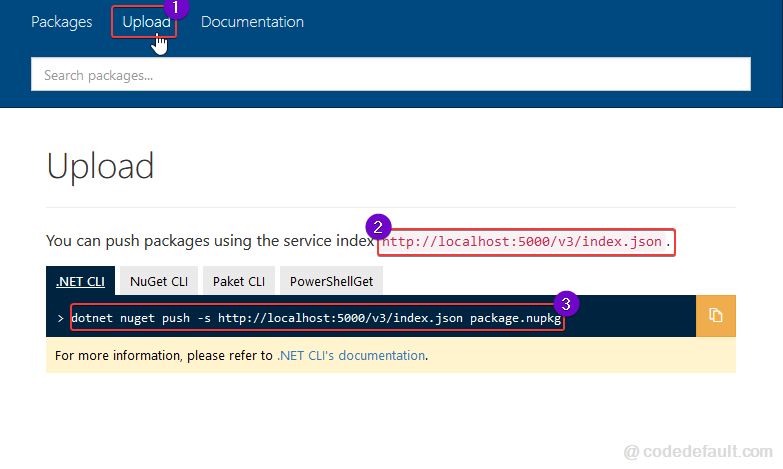Open the .NET CLI's documentation link
Image resolution: width=783 pixels, height=469 pixels.
pos(351,356)
